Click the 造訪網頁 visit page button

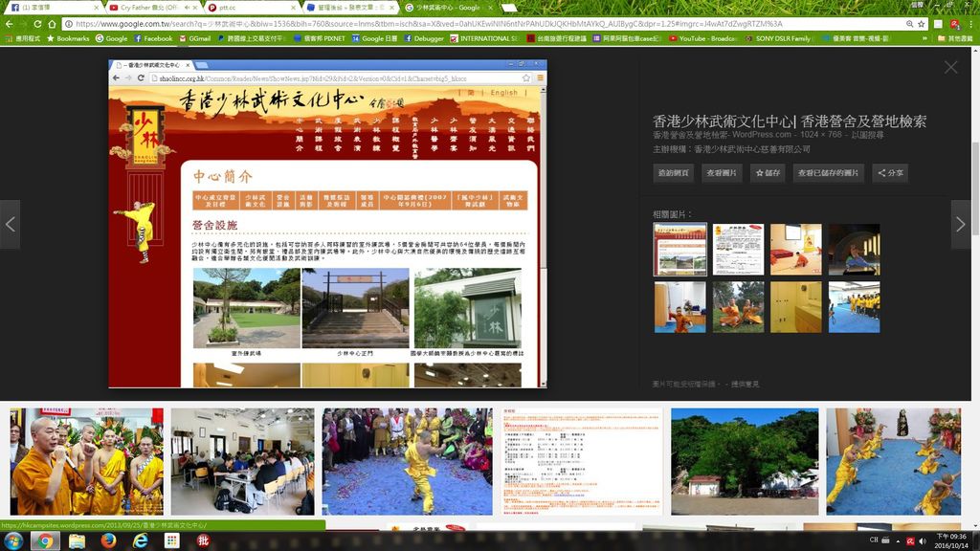click(673, 173)
